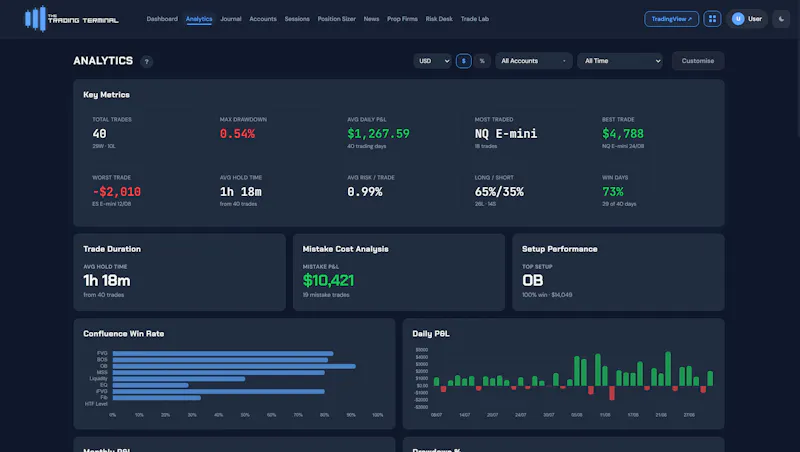Open the Analytics help question mark
The image size is (800, 452).
tap(146, 62)
